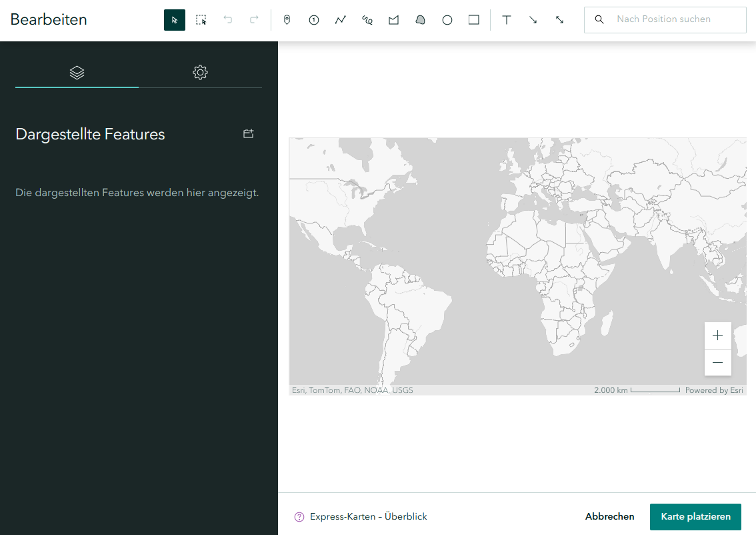The image size is (756, 535).
Task: Select the freehand line tool
Action: click(x=367, y=20)
